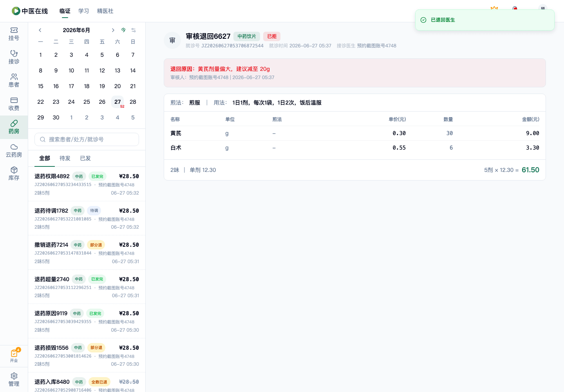
Task: Select June 20 in the calendar
Action: pyautogui.click(x=117, y=86)
